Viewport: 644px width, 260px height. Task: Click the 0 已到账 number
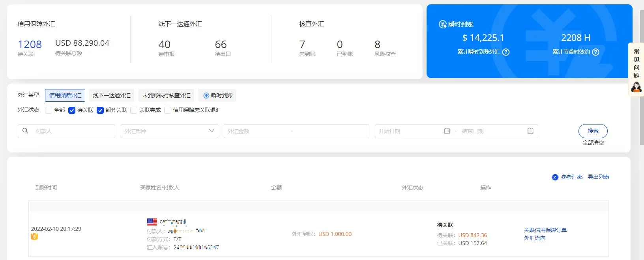point(340,45)
